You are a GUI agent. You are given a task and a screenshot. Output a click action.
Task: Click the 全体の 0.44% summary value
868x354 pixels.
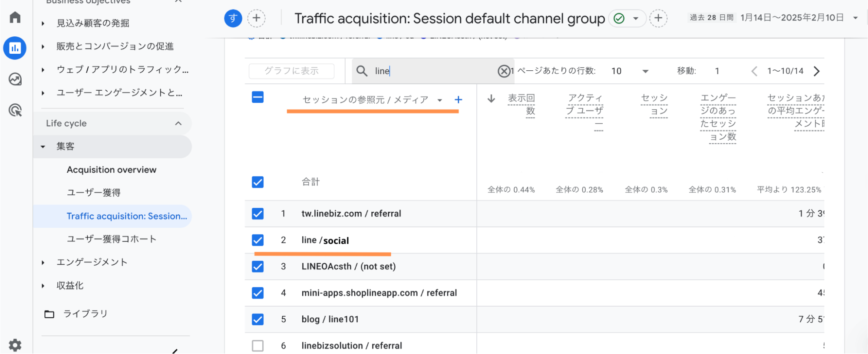[511, 190]
